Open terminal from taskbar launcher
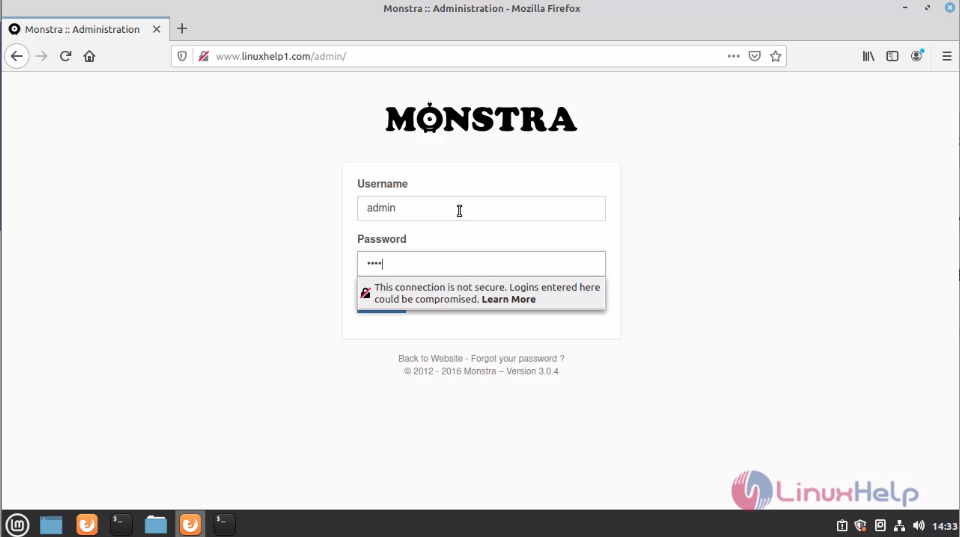Screen dimensions: 960x537 point(121,525)
